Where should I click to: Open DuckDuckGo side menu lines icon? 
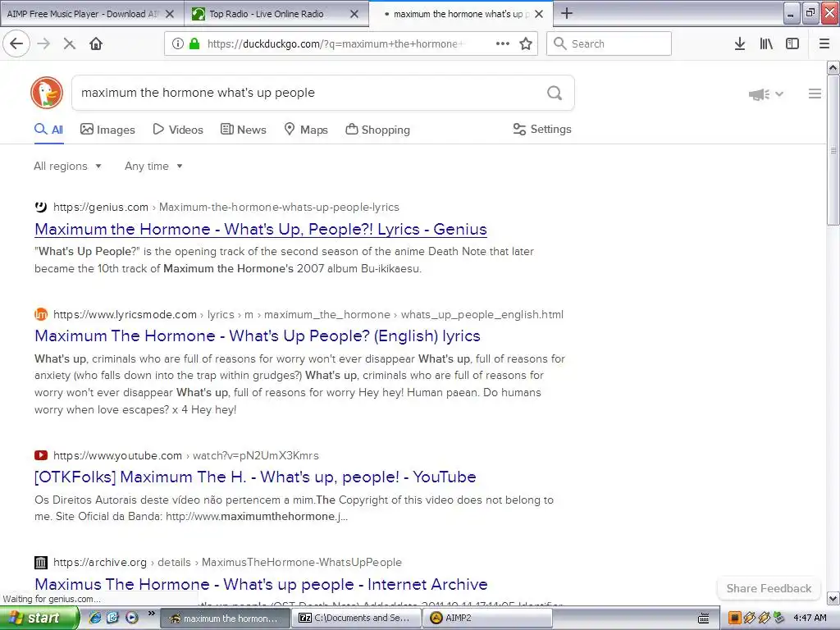(815, 94)
